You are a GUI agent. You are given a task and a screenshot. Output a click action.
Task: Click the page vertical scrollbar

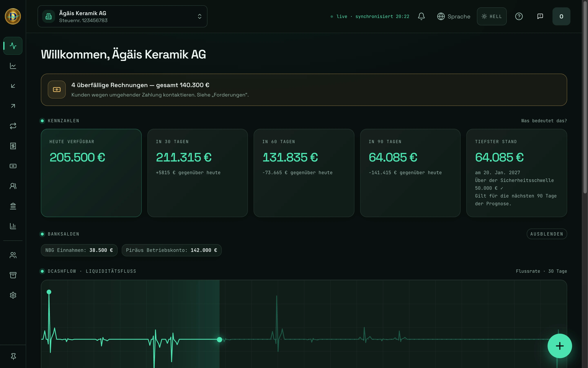click(x=585, y=97)
